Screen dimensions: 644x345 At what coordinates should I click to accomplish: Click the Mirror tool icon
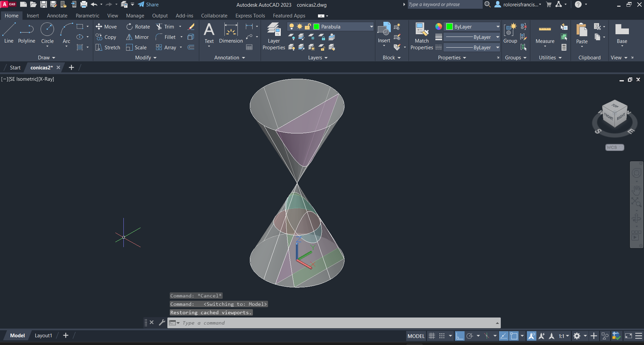(129, 37)
